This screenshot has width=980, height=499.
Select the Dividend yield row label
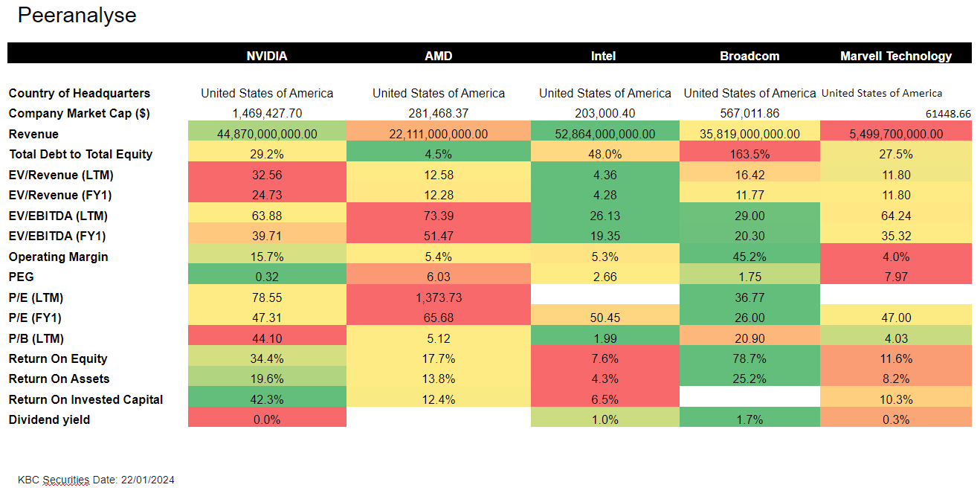49,419
